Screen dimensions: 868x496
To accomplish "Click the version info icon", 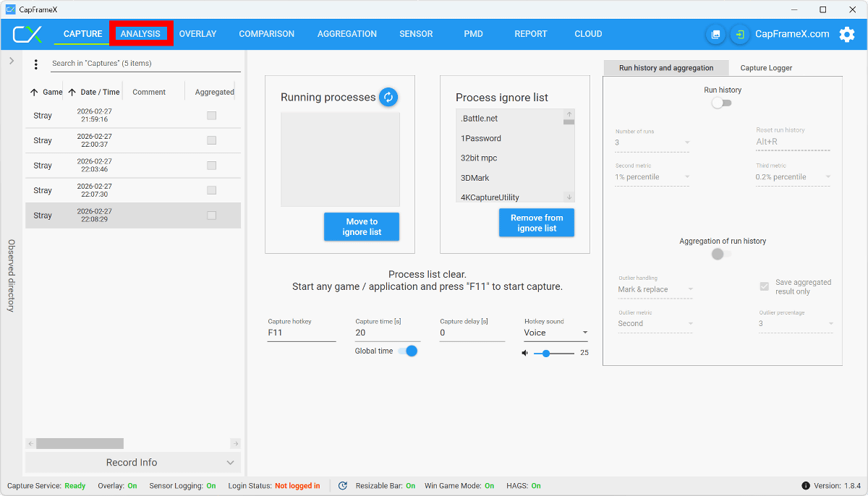I will point(806,486).
